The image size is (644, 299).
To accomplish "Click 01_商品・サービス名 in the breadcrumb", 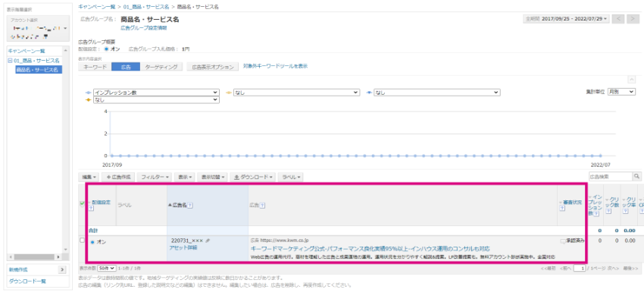I will (x=147, y=7).
